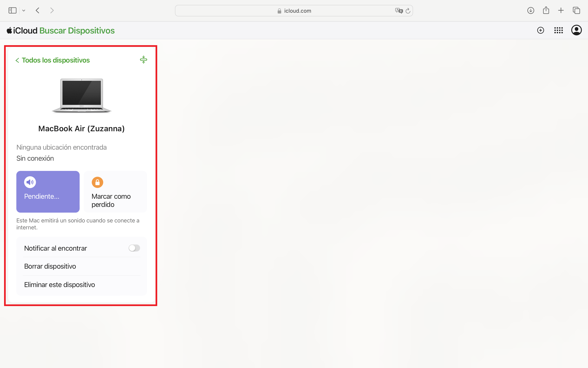Return to Todos los dispositivos
The height and width of the screenshot is (368, 588).
(x=52, y=60)
